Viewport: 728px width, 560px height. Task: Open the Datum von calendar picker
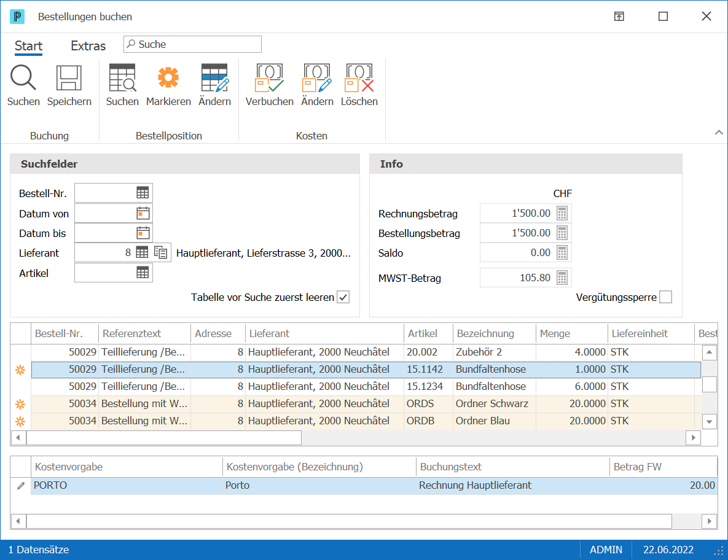pos(143,213)
